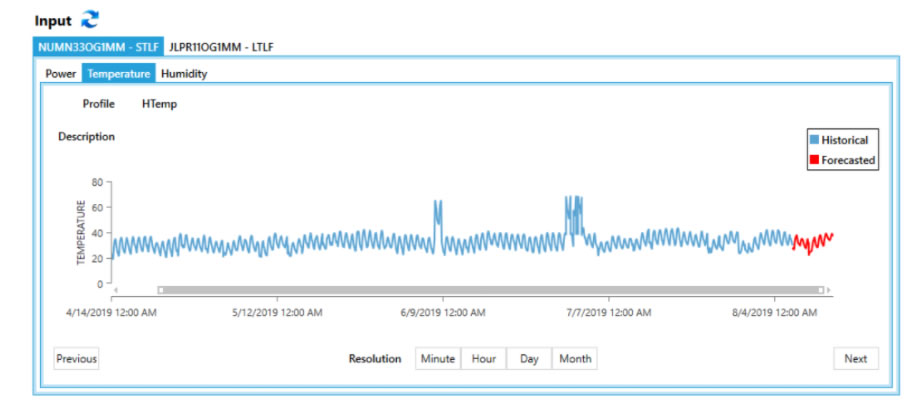Click the right handle of the range scrollbar
The image size is (904, 405).
(x=821, y=290)
